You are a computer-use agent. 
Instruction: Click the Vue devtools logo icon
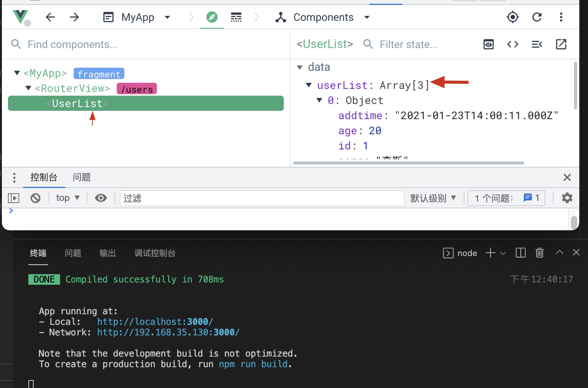pos(20,17)
